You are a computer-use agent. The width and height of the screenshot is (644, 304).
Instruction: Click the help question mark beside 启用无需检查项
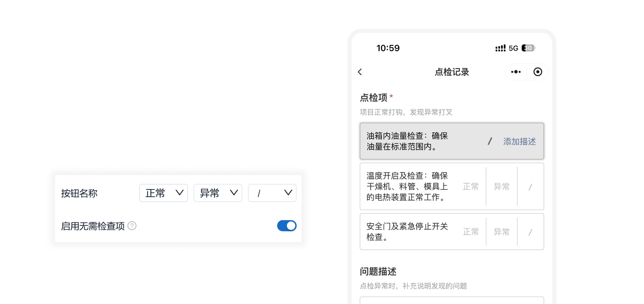tap(132, 226)
